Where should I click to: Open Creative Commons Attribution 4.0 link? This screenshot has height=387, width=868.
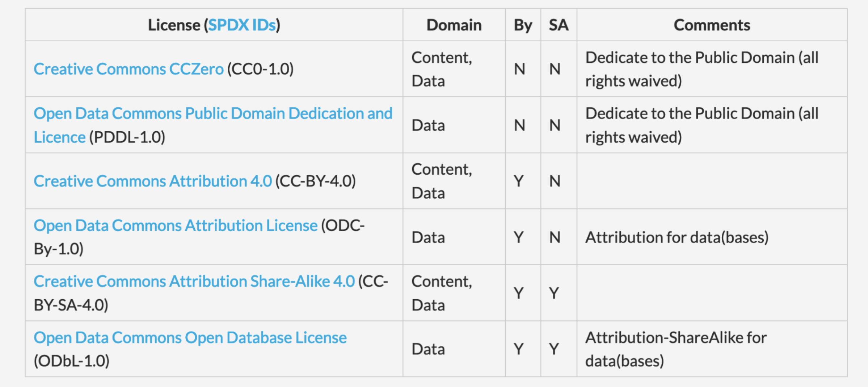tap(152, 181)
